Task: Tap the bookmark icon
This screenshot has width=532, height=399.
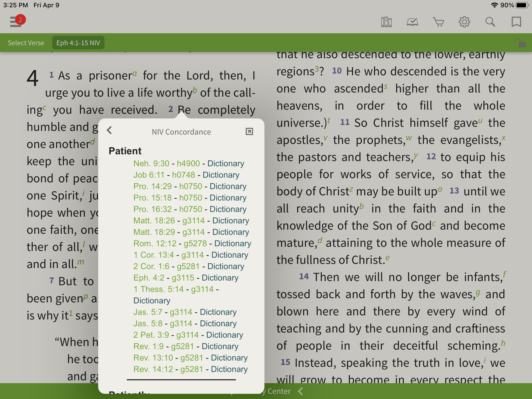Action: point(516,22)
